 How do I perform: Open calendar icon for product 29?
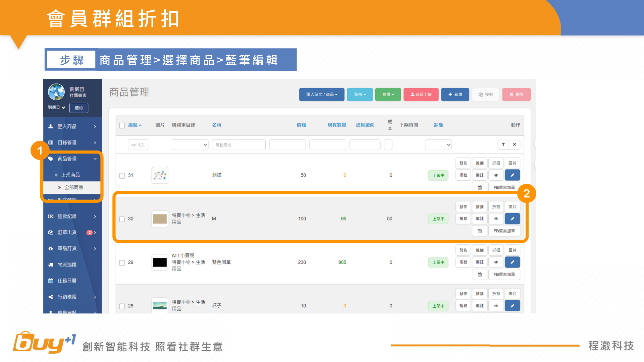click(x=480, y=275)
